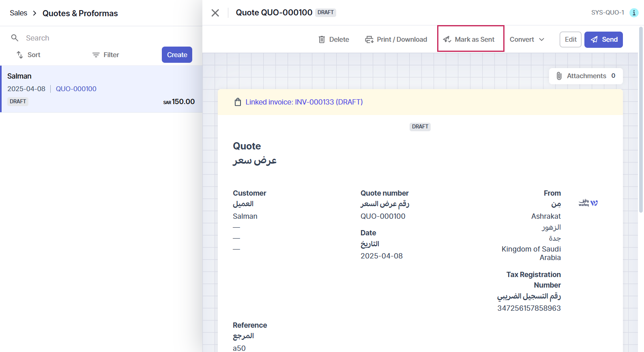Click the Mark as Sent plane icon
The image size is (644, 352).
(x=447, y=40)
